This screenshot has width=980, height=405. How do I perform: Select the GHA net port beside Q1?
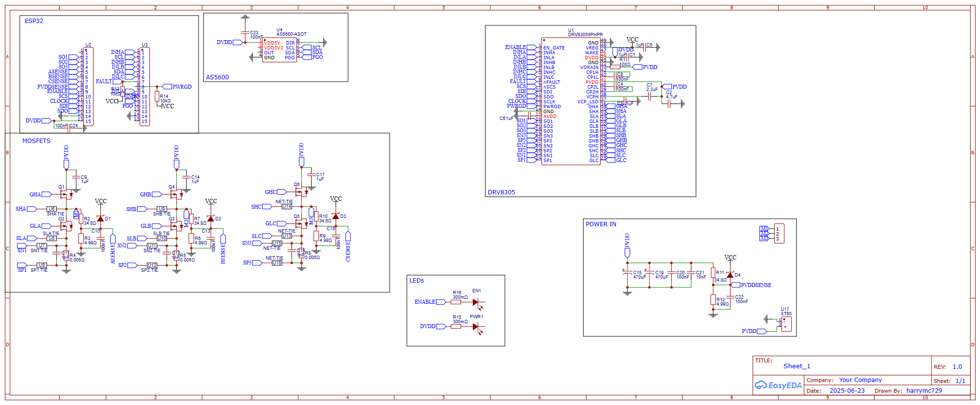coord(40,194)
